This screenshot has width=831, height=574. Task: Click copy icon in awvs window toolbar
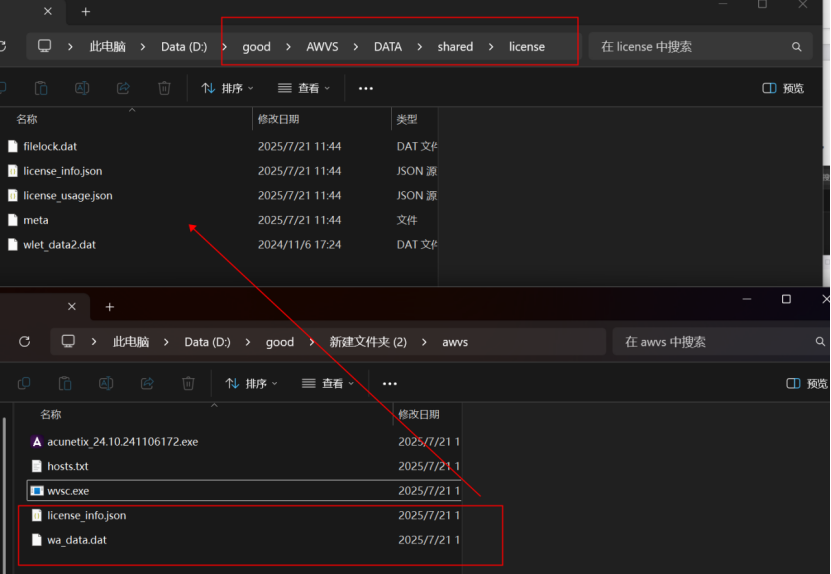point(24,383)
